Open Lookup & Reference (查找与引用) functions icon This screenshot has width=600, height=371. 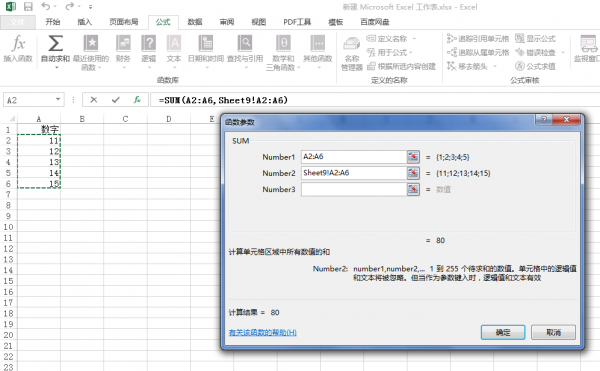click(245, 43)
